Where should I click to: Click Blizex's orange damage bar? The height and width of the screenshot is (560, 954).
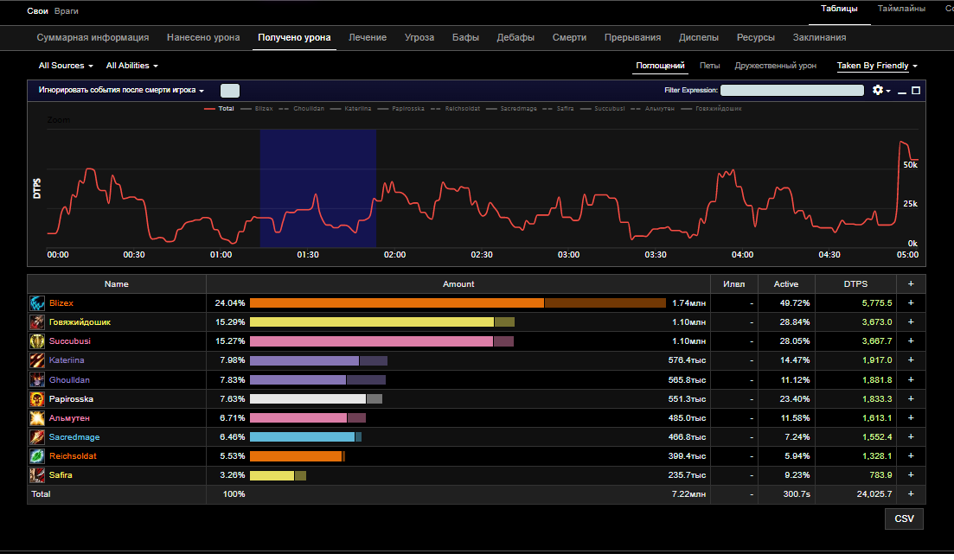[x=396, y=303]
